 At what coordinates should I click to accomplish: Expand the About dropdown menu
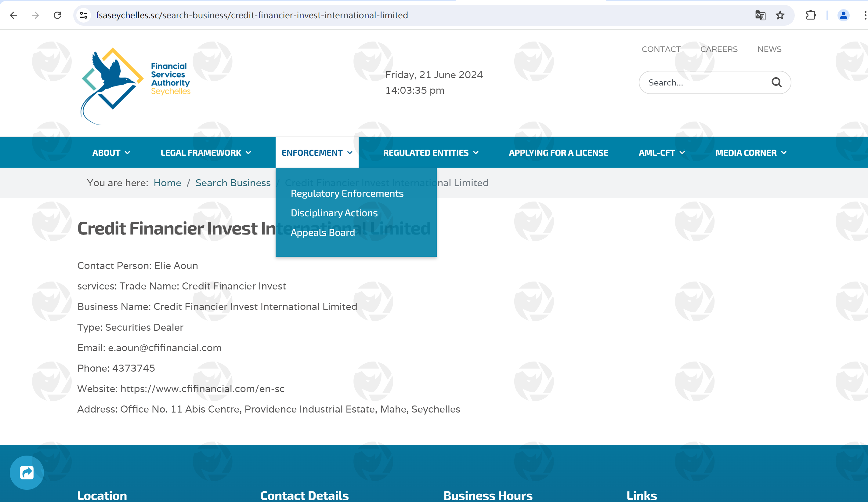pos(111,153)
